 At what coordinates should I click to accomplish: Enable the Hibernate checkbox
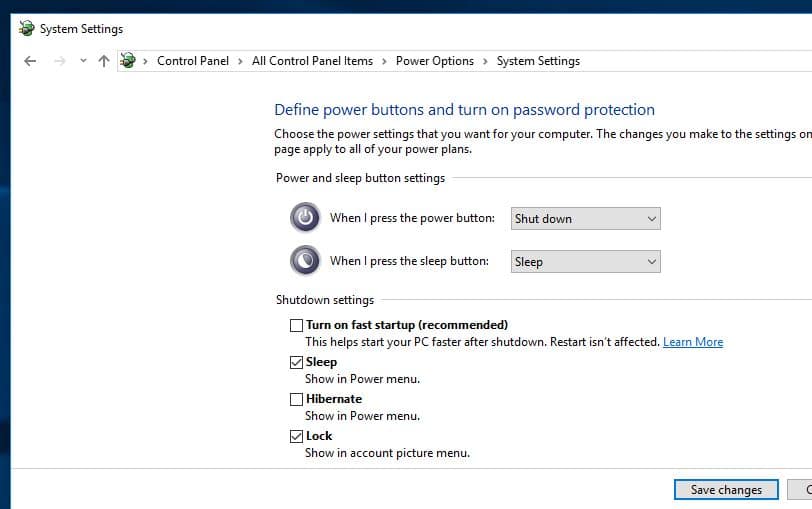click(x=296, y=399)
